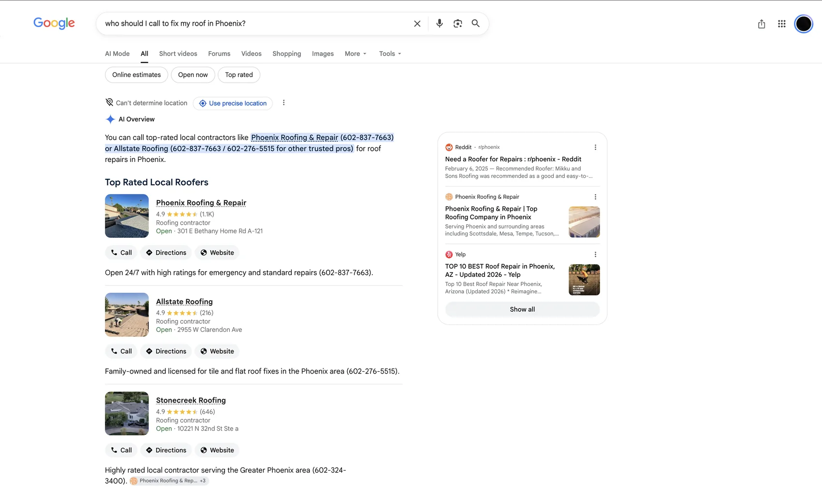Get directions to Allstate Roofing
The image size is (822, 504).
166,351
